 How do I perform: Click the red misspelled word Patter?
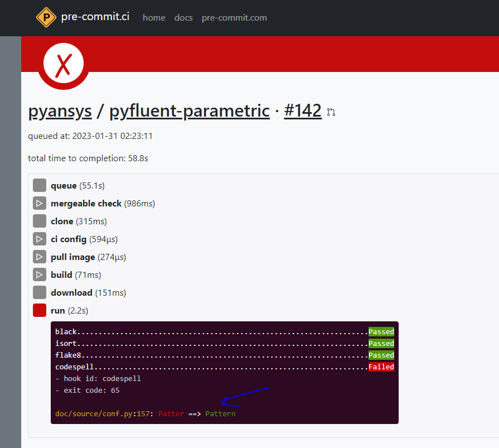click(171, 413)
